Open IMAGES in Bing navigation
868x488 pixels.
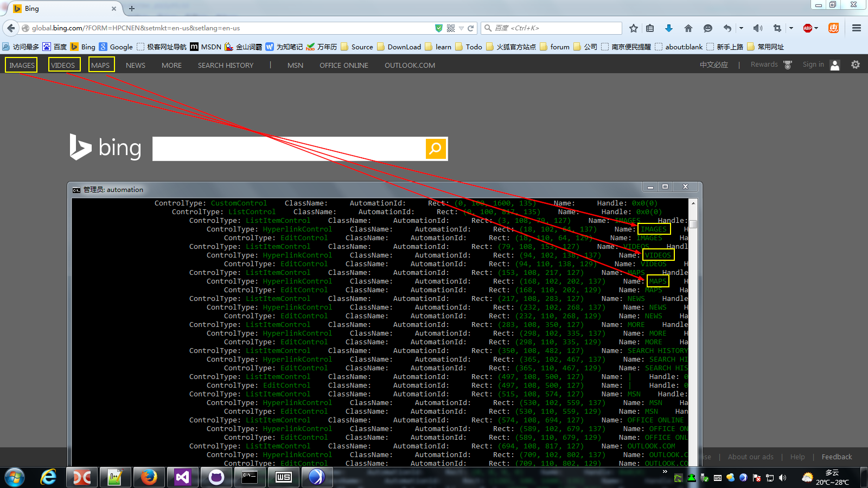(22, 65)
